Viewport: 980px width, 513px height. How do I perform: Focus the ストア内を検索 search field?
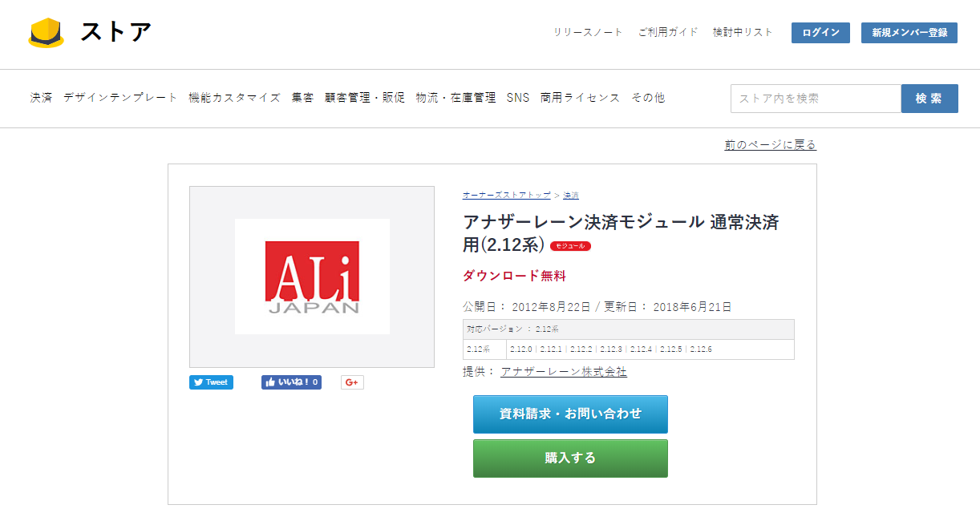coord(816,99)
